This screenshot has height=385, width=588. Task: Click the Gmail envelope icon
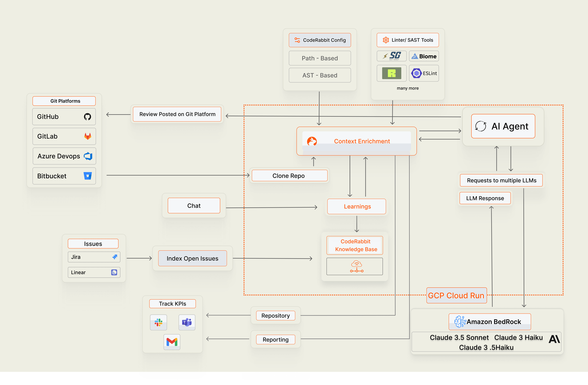click(172, 342)
